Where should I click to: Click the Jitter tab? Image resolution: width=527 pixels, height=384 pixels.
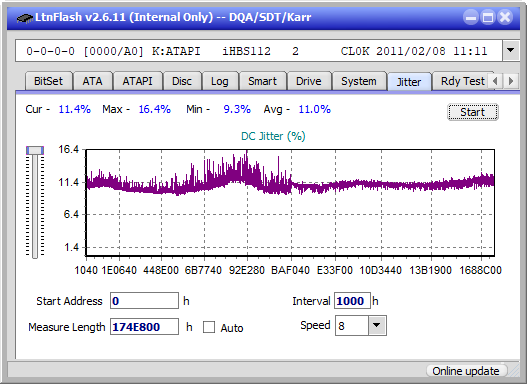point(409,82)
